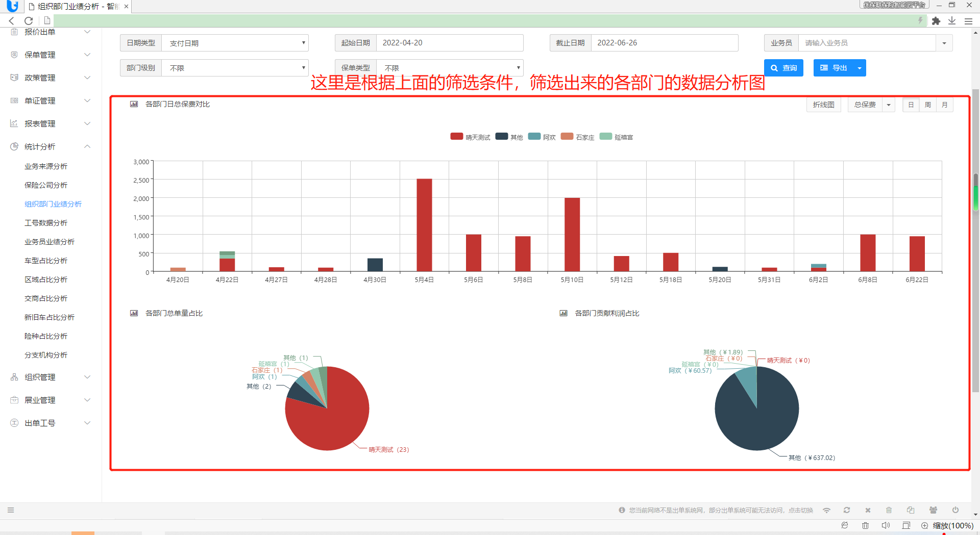
Task: Click the 出单工号 sidebar icon
Action: coord(14,423)
